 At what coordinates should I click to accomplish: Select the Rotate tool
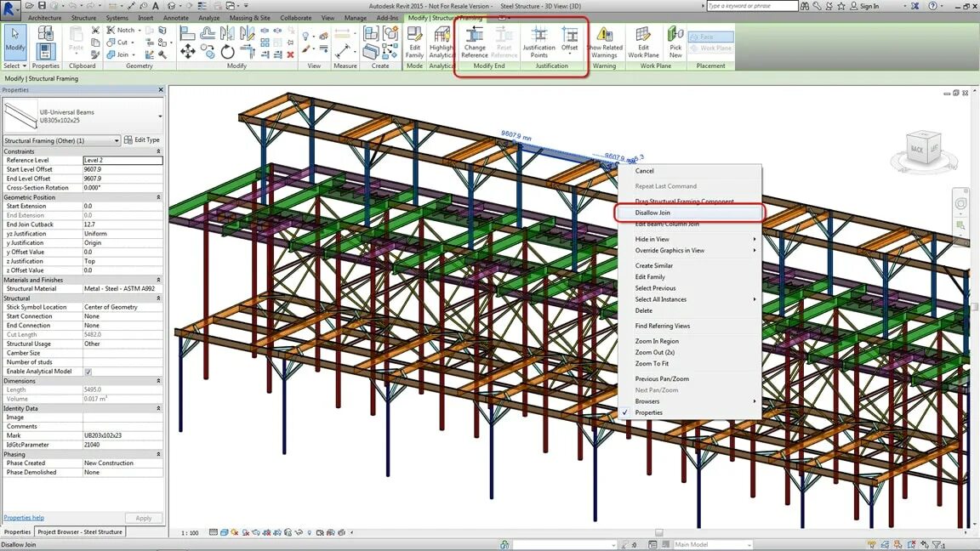click(x=227, y=52)
